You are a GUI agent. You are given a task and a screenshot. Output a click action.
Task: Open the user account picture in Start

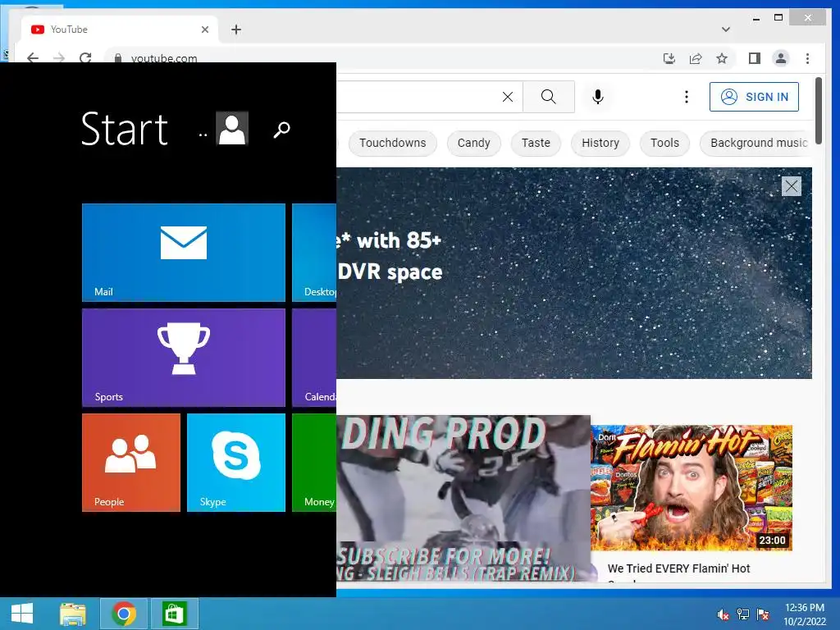232,129
